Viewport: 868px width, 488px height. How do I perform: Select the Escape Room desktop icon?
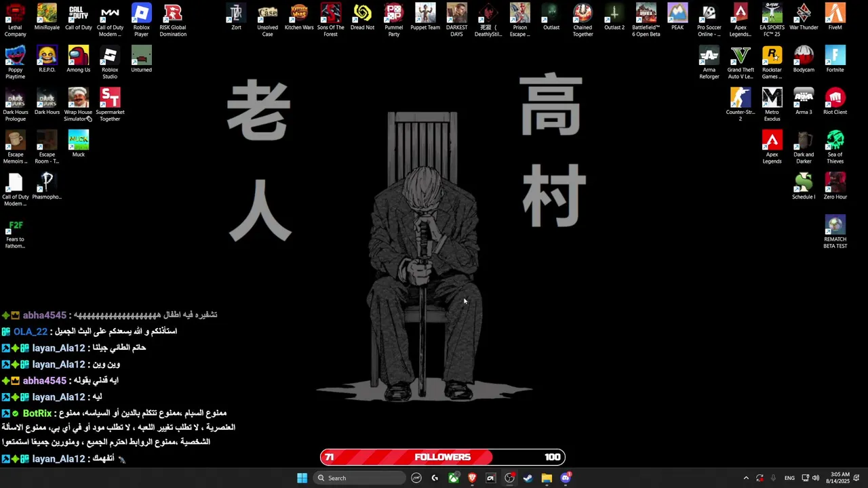[x=47, y=147]
